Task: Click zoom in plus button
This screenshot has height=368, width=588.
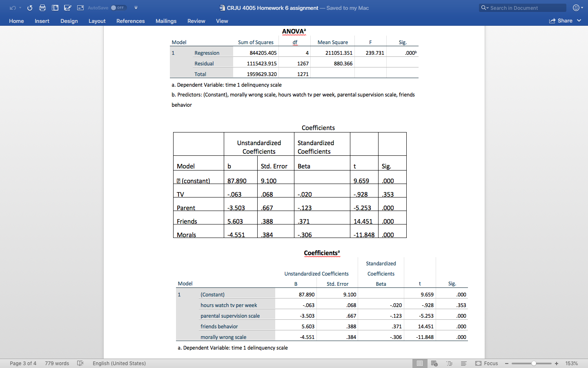Action: click(557, 363)
